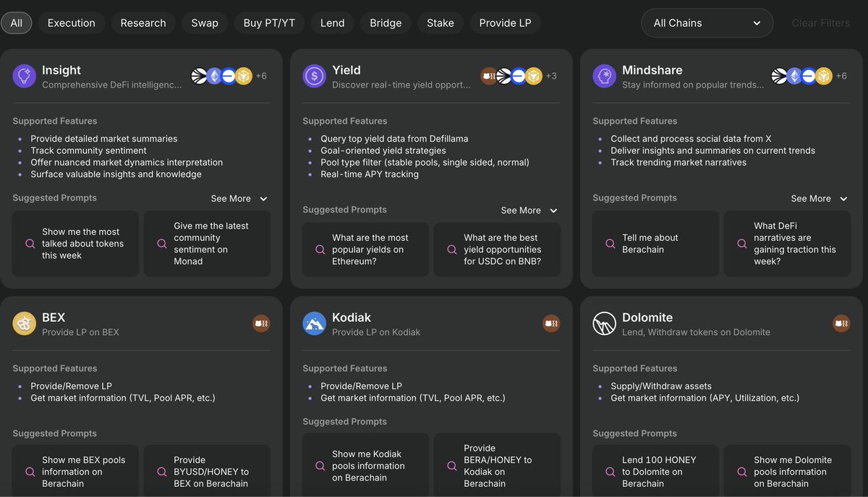Screen dimensions: 868x497
Task: Select the Execution filter tab
Action: 72,23
